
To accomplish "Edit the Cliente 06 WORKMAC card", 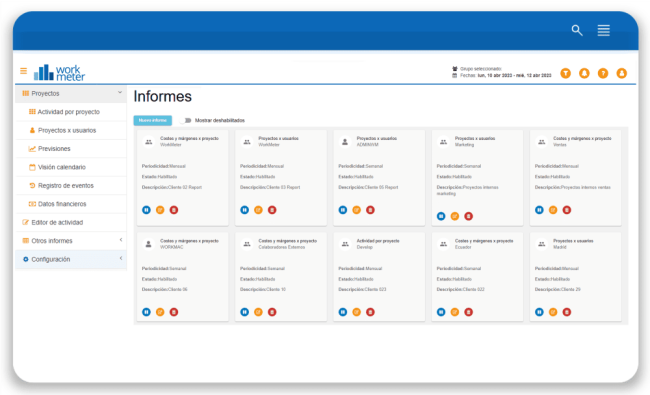I will 160,312.
